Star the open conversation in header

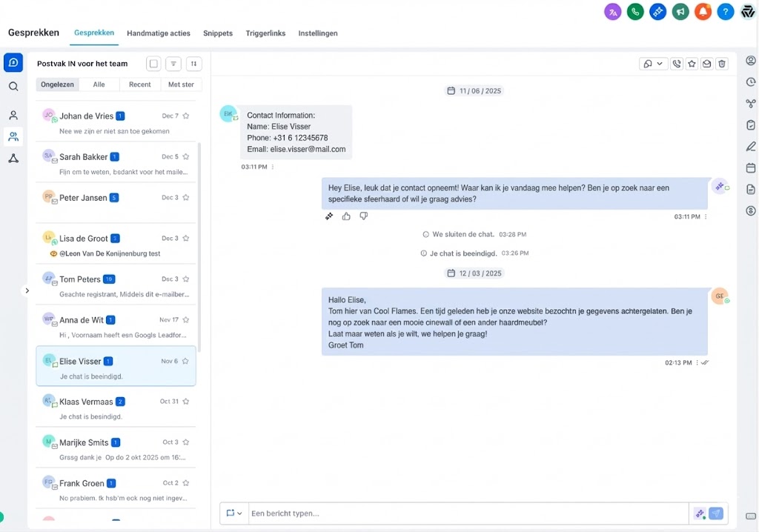click(692, 64)
